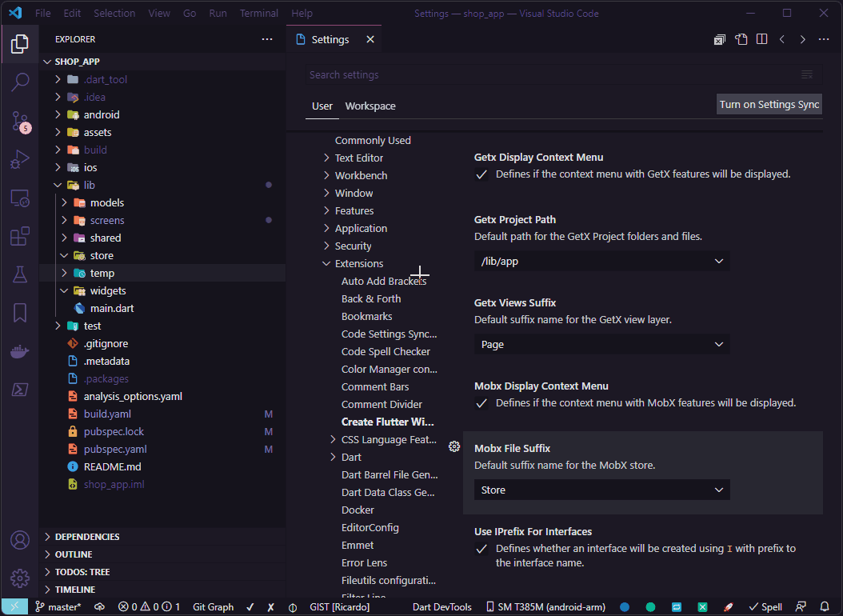
Task: Click SM T385M device selector
Action: 545,607
